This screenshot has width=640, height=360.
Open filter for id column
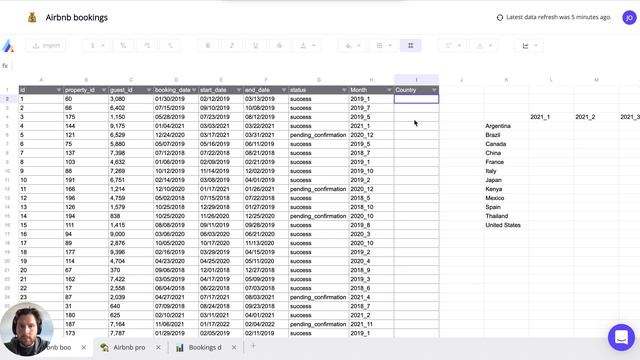pos(59,90)
